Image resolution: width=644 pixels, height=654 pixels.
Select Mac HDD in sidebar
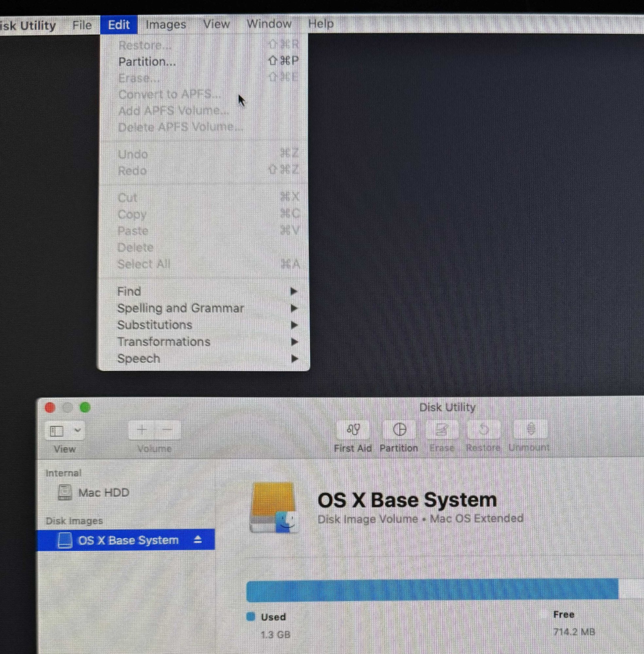click(103, 493)
